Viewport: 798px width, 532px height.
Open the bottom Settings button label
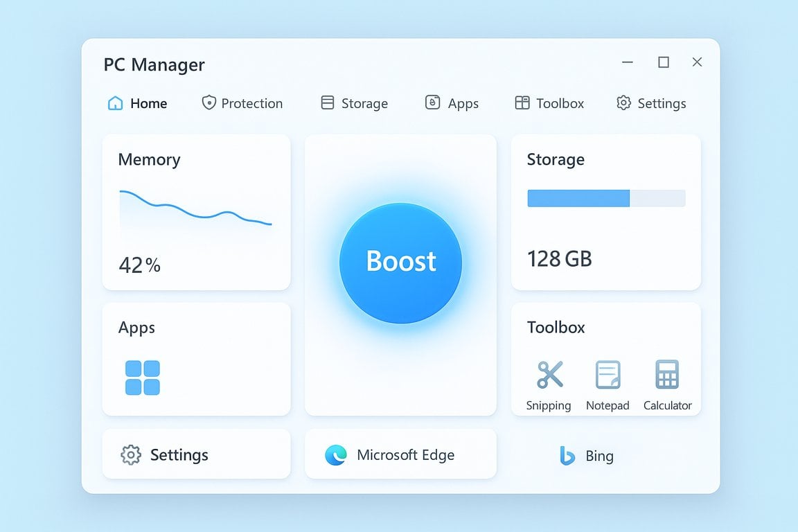[x=179, y=454]
